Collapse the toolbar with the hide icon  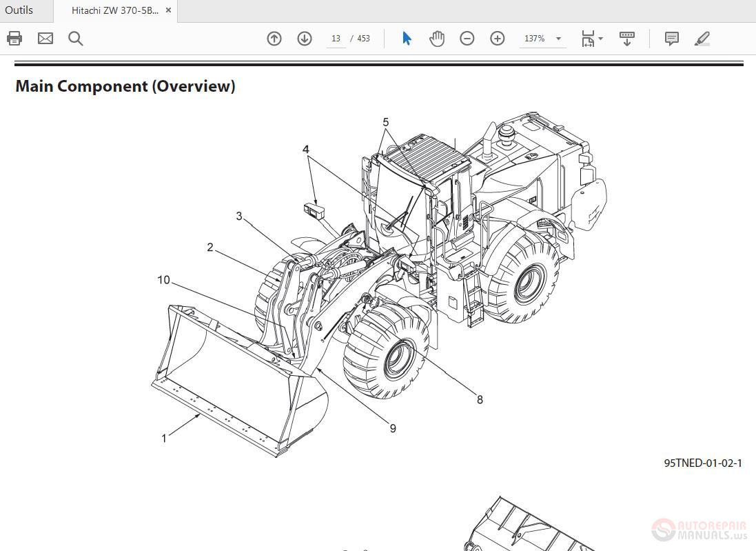point(626,39)
